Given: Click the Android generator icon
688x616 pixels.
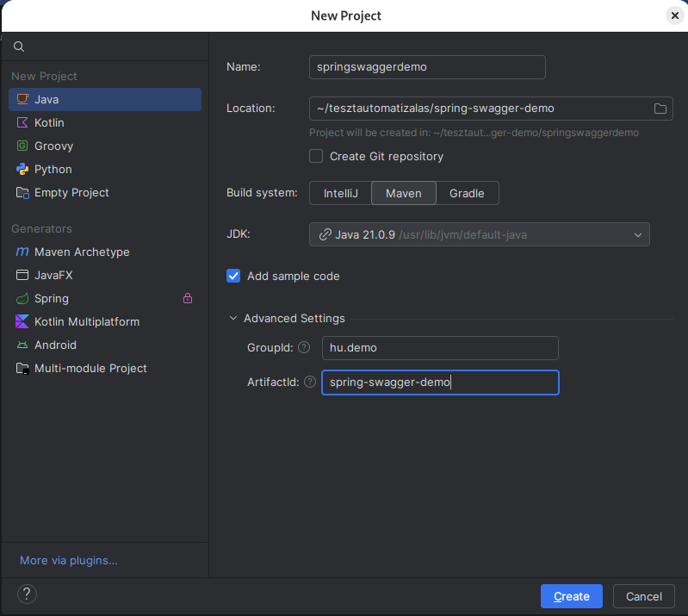Looking at the screenshot, I should (22, 345).
